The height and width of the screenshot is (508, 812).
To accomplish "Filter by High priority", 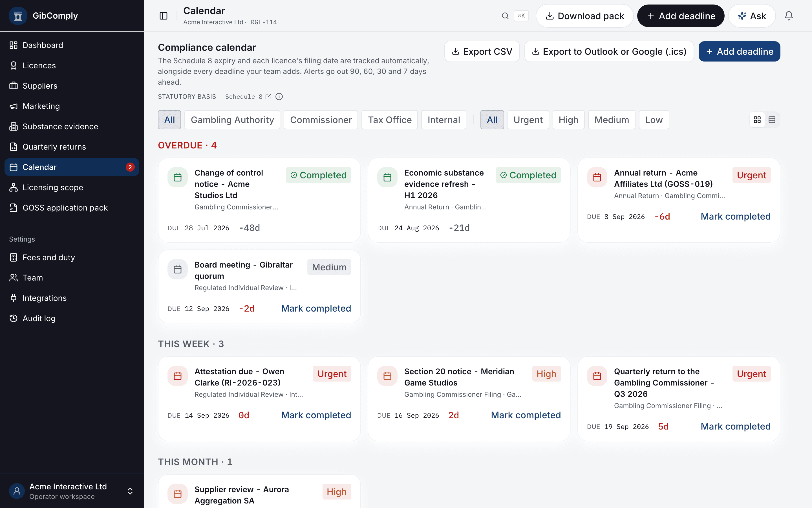I will click(x=568, y=120).
